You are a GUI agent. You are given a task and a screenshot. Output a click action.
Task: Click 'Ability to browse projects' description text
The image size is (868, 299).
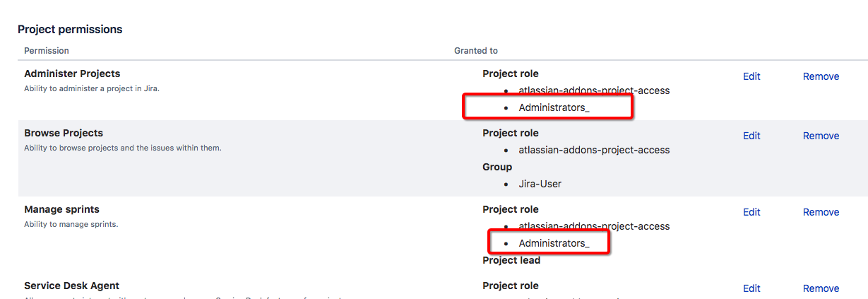123,148
